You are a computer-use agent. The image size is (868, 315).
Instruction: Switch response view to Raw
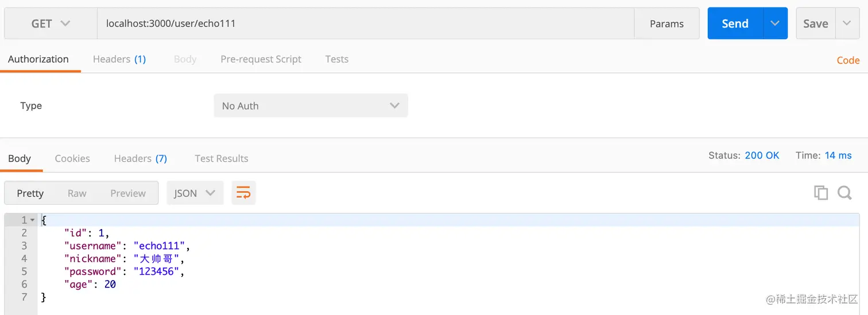coord(77,193)
